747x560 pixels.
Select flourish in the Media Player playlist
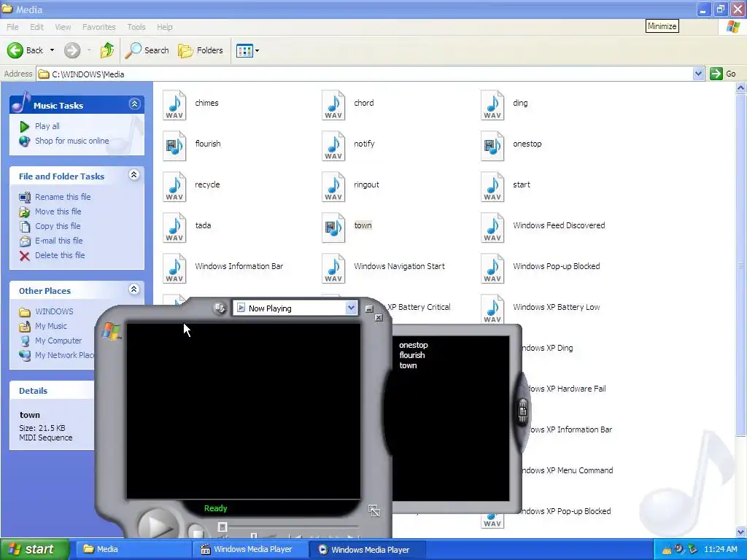point(412,355)
